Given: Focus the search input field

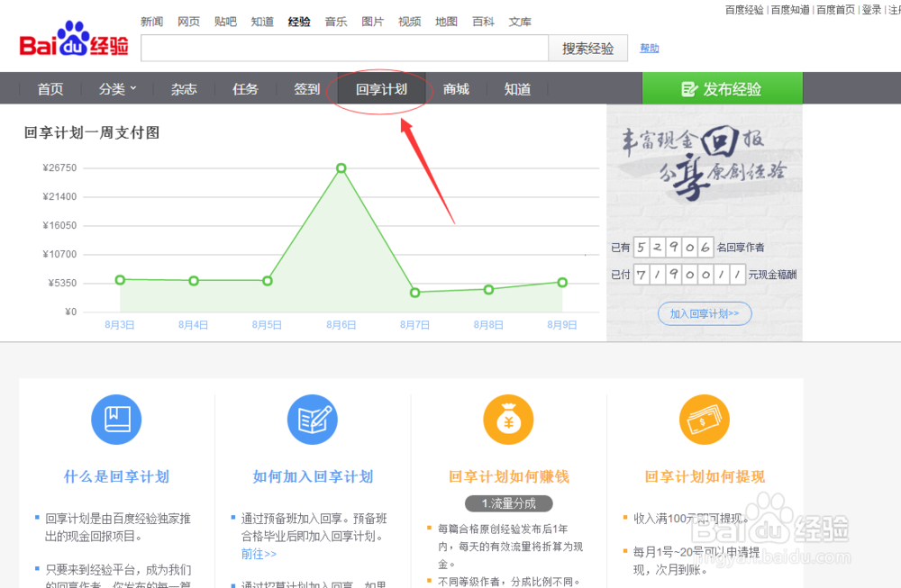Looking at the screenshot, I should 345,49.
